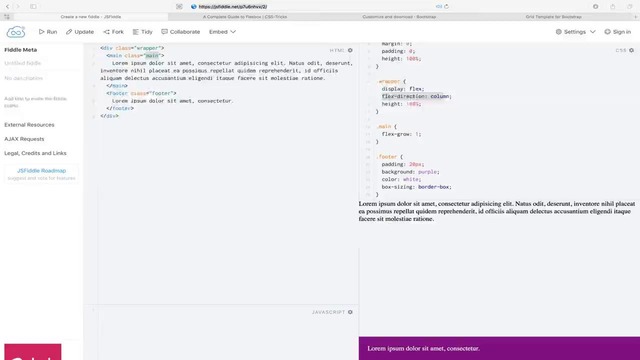Click 'box-sizing: border-box;' CSS line
The height and width of the screenshot is (360, 640).
(416, 187)
